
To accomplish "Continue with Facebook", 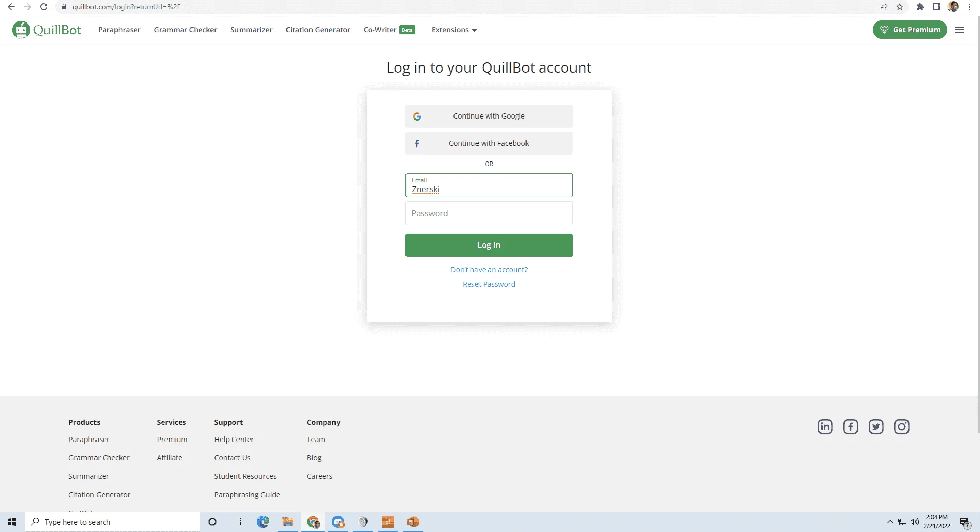I will (489, 143).
